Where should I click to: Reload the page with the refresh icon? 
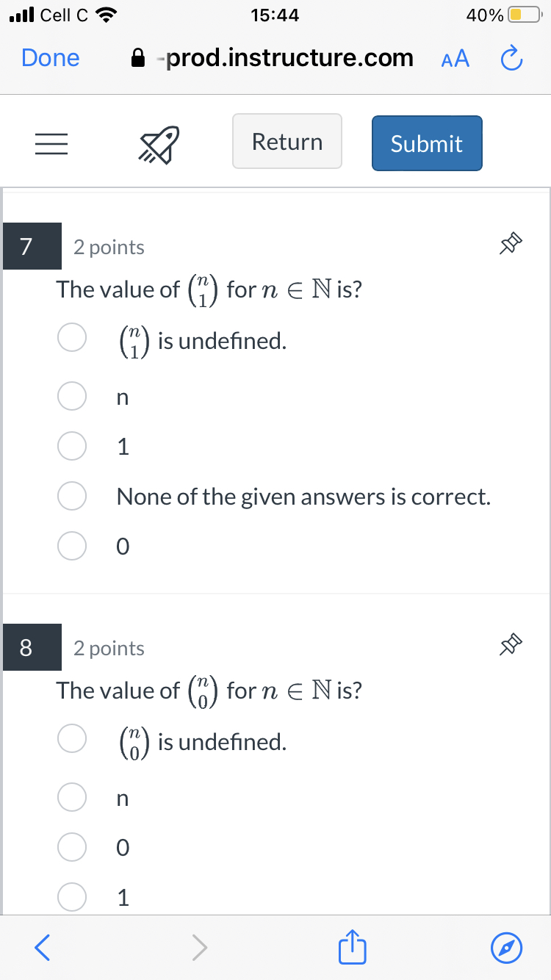tap(511, 58)
